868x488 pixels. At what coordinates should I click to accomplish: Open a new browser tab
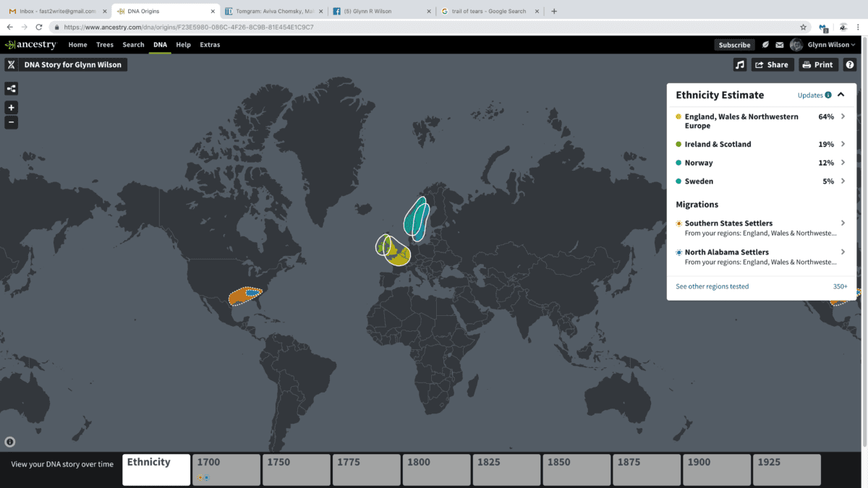[x=553, y=11]
